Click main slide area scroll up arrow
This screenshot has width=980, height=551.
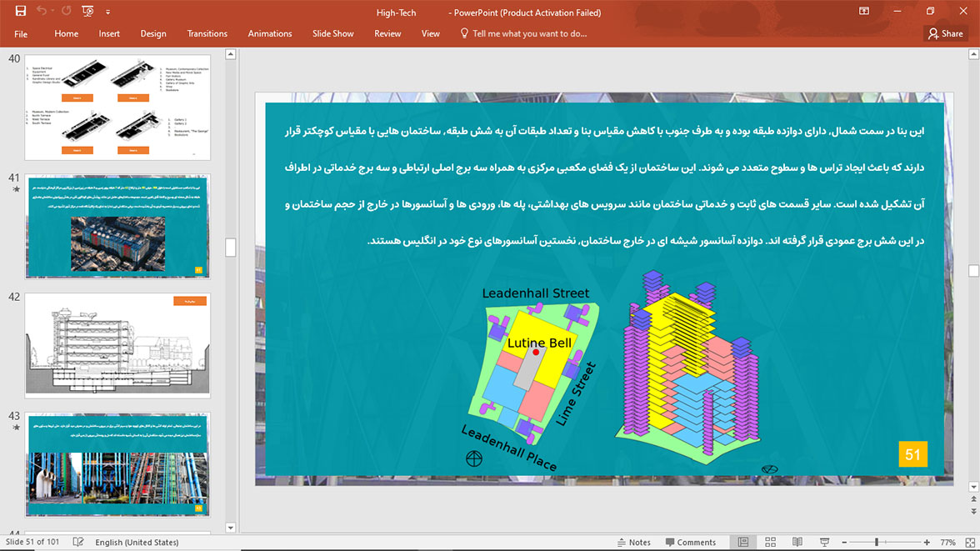973,54
